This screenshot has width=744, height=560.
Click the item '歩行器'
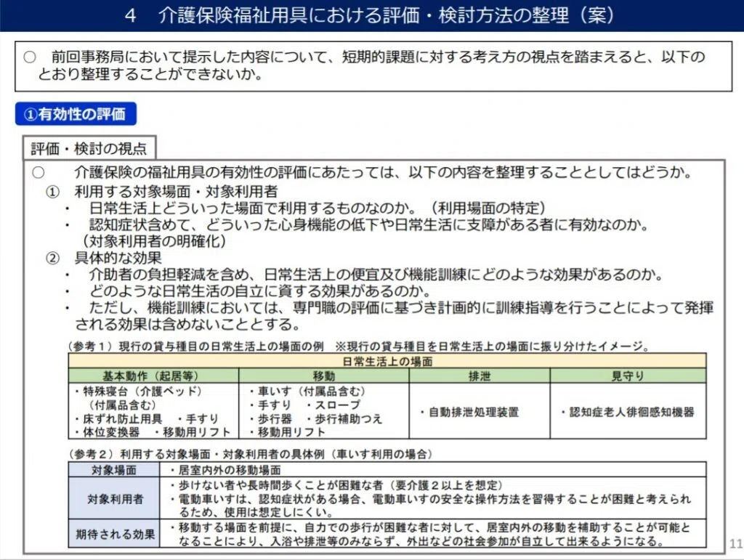coord(274,418)
